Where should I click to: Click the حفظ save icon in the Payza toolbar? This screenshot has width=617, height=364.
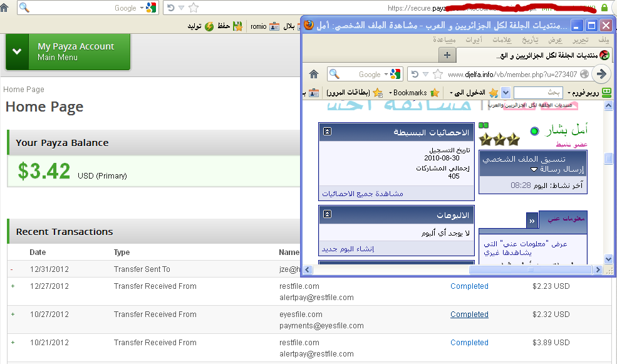click(x=237, y=26)
